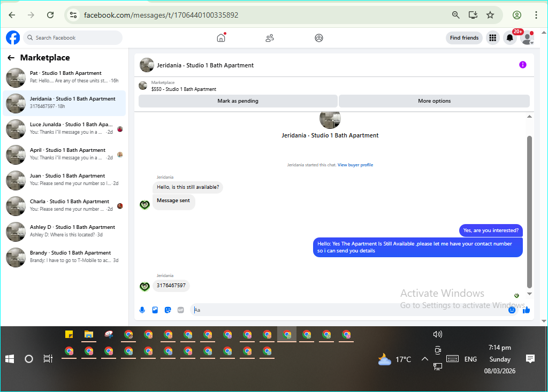Click the 'Yes, are you interested?' message
Viewport: 548px width, 392px height.
[x=491, y=230]
